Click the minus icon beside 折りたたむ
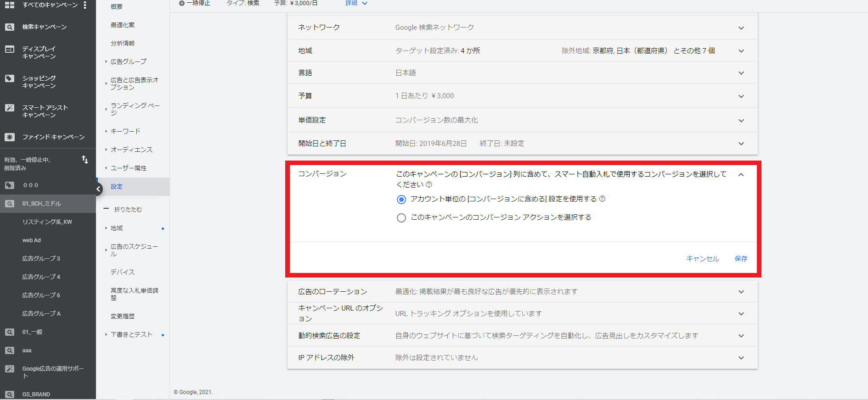The height and width of the screenshot is (400, 868). [x=106, y=209]
